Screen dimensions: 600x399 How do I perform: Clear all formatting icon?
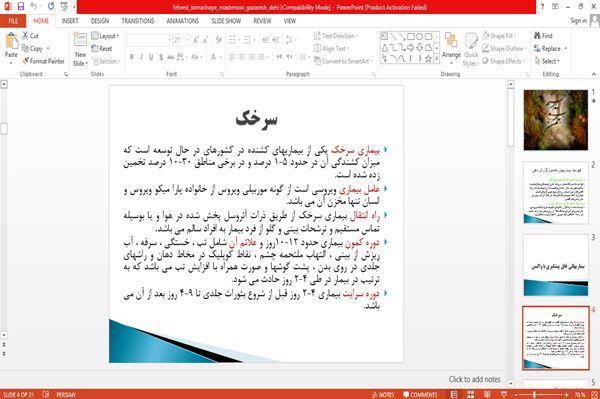tap(218, 40)
